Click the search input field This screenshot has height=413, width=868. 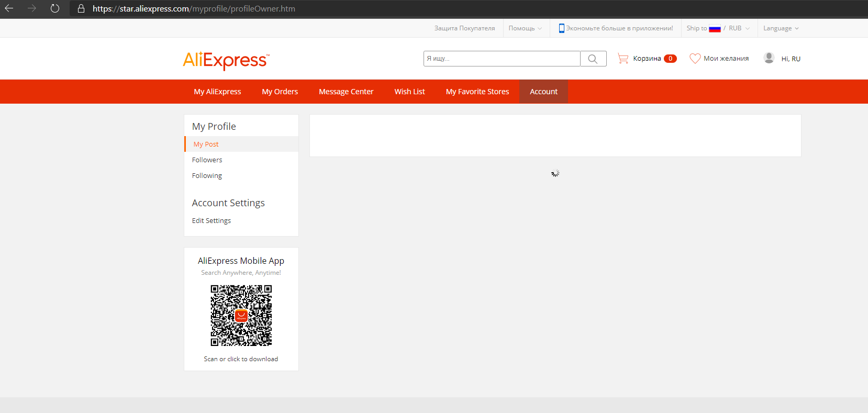click(x=502, y=59)
